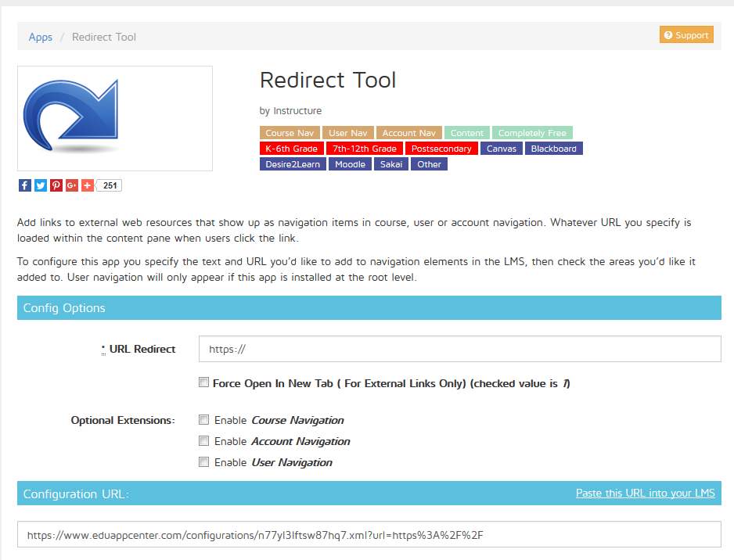The height and width of the screenshot is (560, 734).
Task: Enable Course Navigation checkbox
Action: [x=203, y=420]
